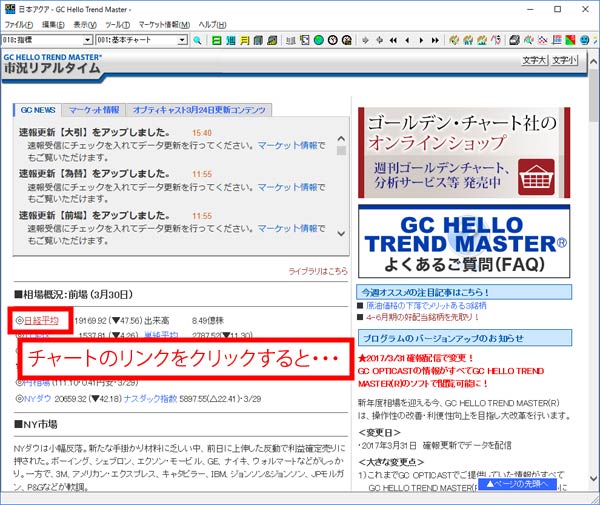Click the chart magnifier zoom icon
This screenshot has height=505, width=600.
tap(529, 40)
